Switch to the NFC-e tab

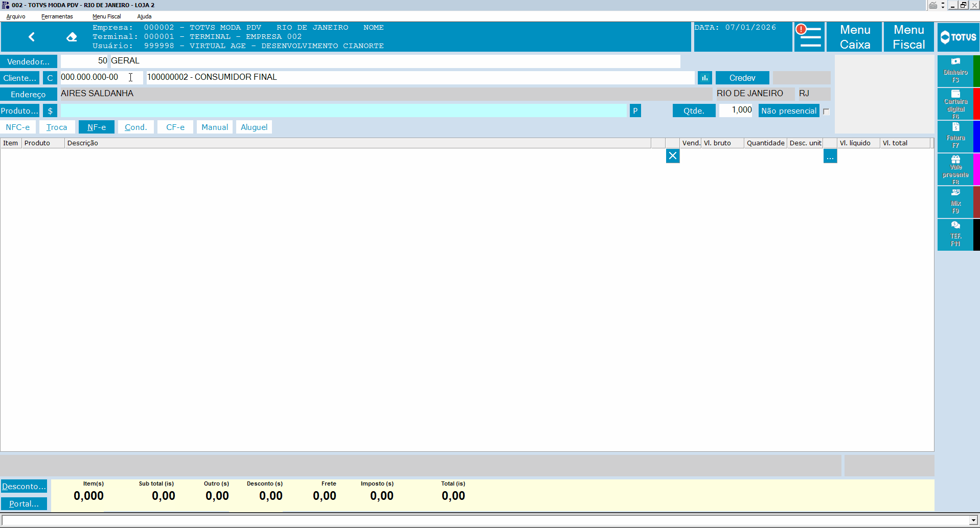18,127
